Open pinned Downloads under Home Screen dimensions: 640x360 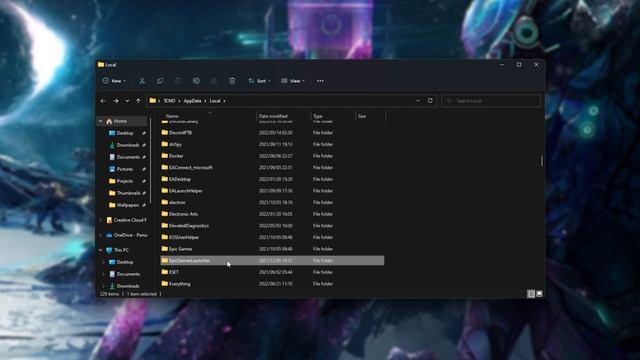[x=128, y=145]
